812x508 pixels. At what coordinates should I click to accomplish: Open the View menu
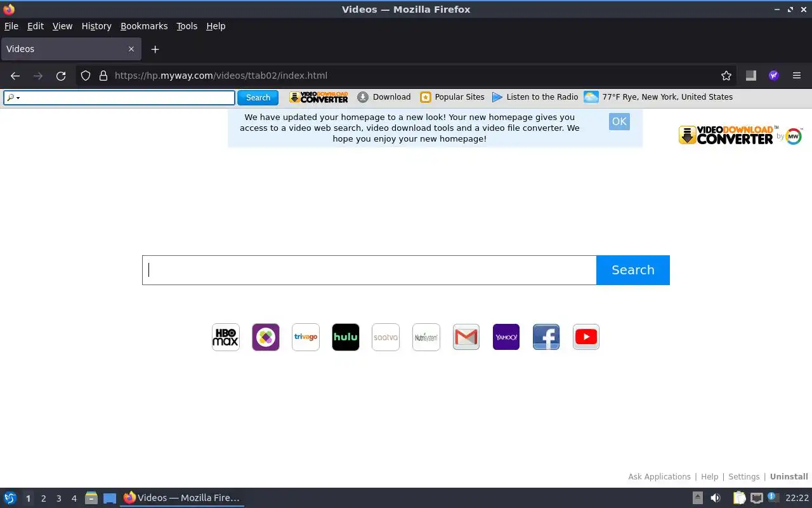pos(62,26)
